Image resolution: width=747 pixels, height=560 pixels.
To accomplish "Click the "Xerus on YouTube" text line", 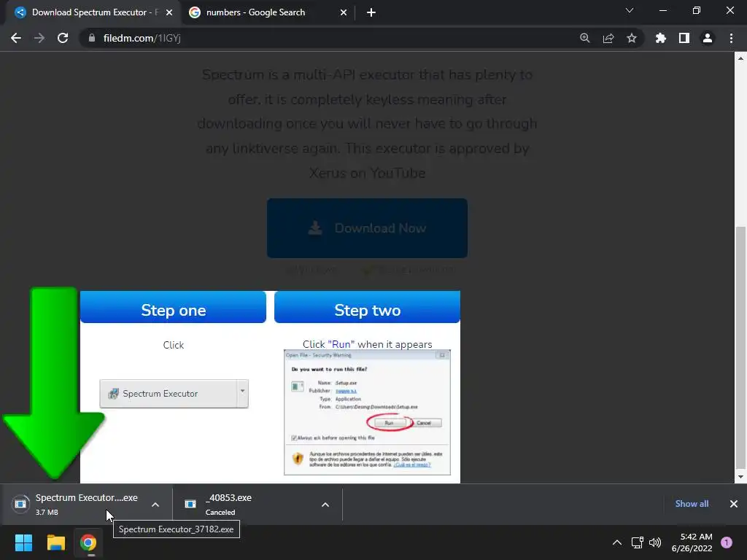I will (368, 173).
